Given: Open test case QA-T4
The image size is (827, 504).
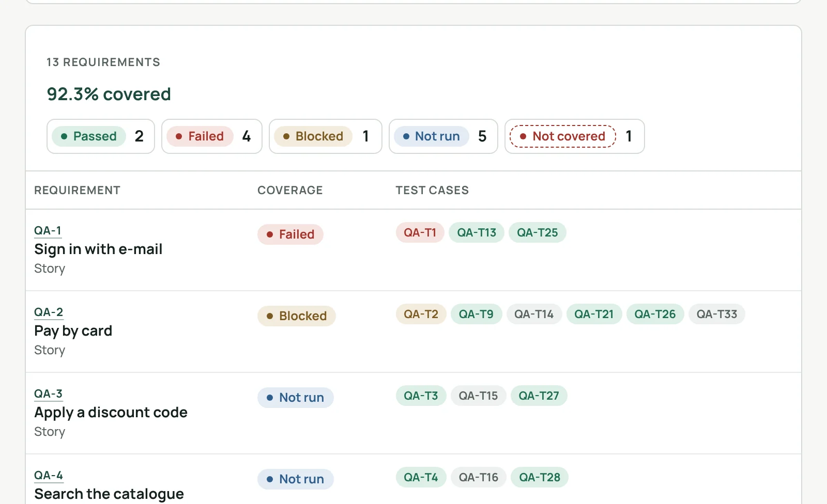Looking at the screenshot, I should point(421,477).
